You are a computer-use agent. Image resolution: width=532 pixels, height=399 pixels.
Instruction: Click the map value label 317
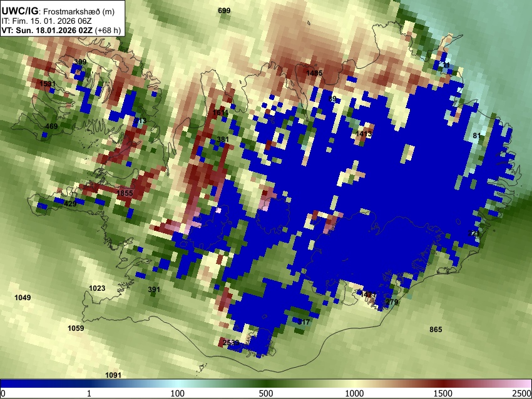(304, 322)
